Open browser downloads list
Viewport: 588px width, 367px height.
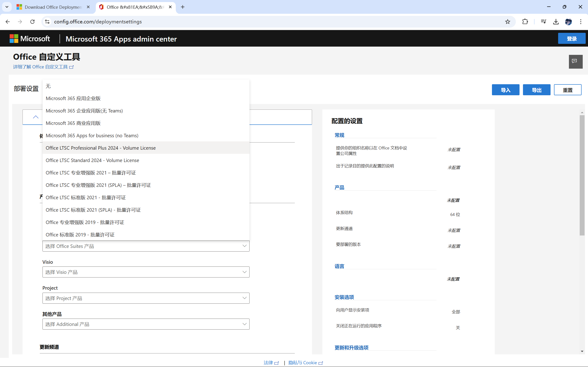click(x=556, y=22)
